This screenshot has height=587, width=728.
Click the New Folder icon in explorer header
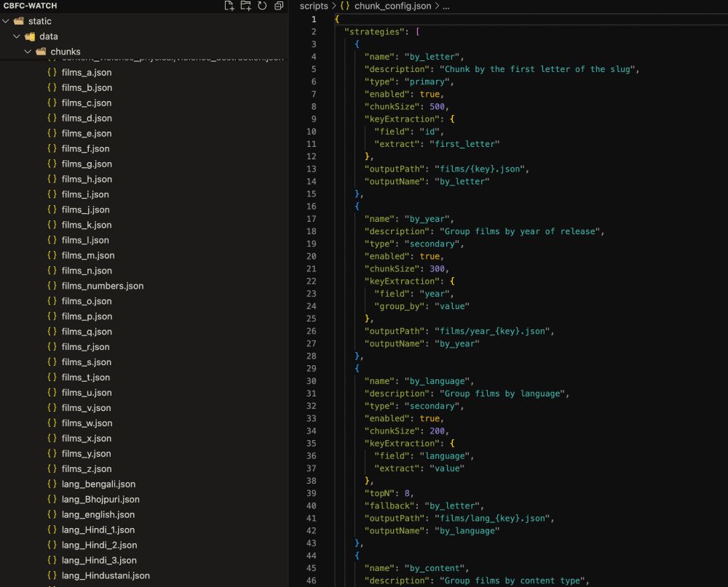245,6
